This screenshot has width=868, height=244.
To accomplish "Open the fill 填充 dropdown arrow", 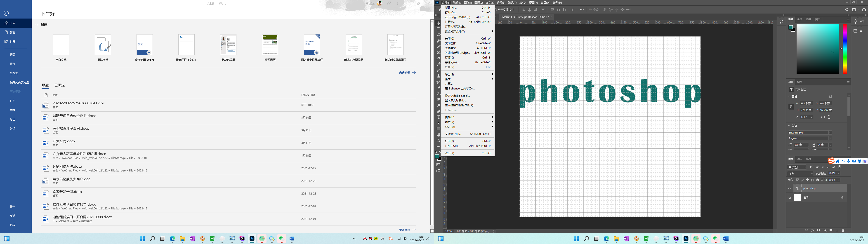I will (839, 180).
